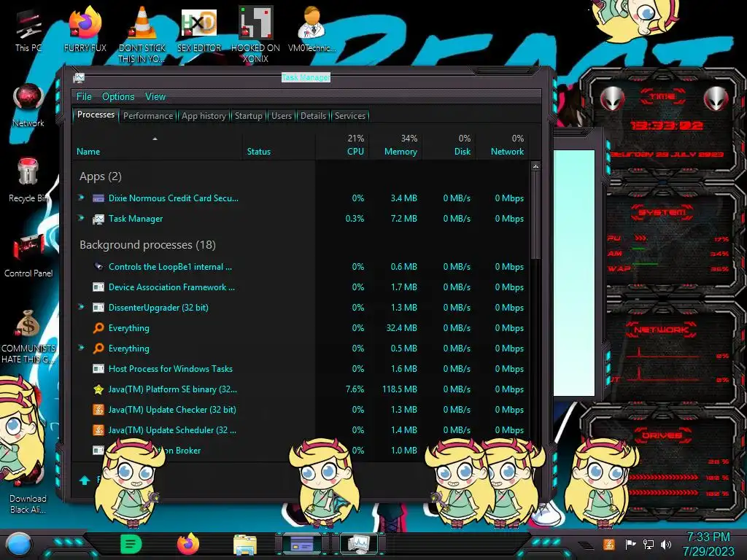Viewport: 747px width, 560px height.
Task: Select the Device Association Framework row
Action: 301,287
